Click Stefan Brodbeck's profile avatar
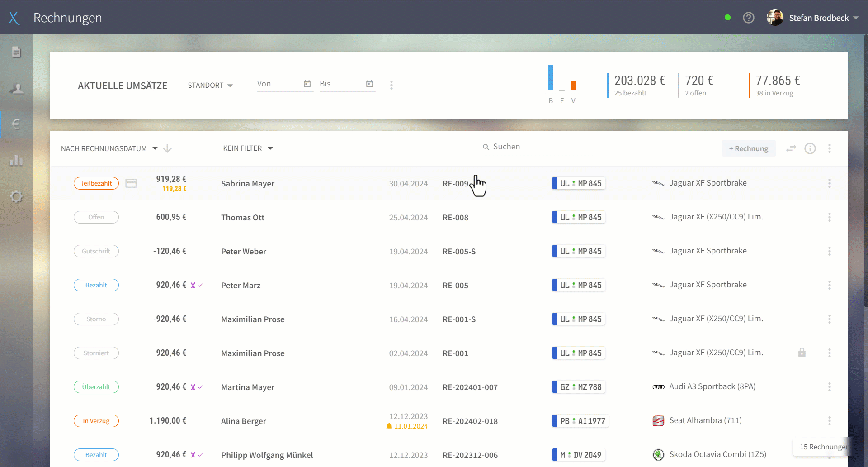868x467 pixels. click(775, 18)
